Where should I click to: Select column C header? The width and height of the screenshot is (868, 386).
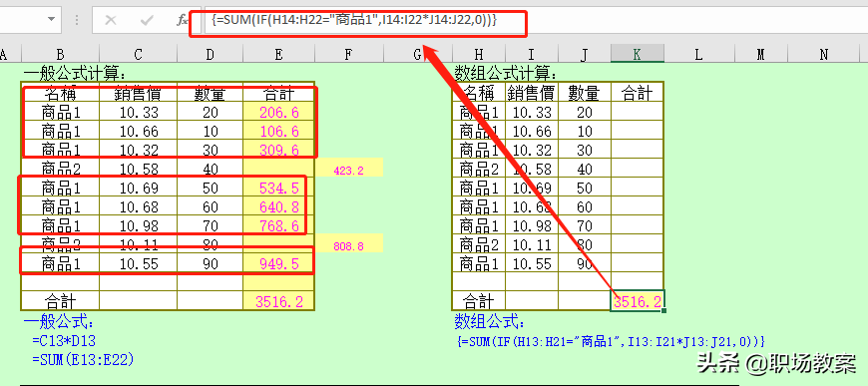138,54
